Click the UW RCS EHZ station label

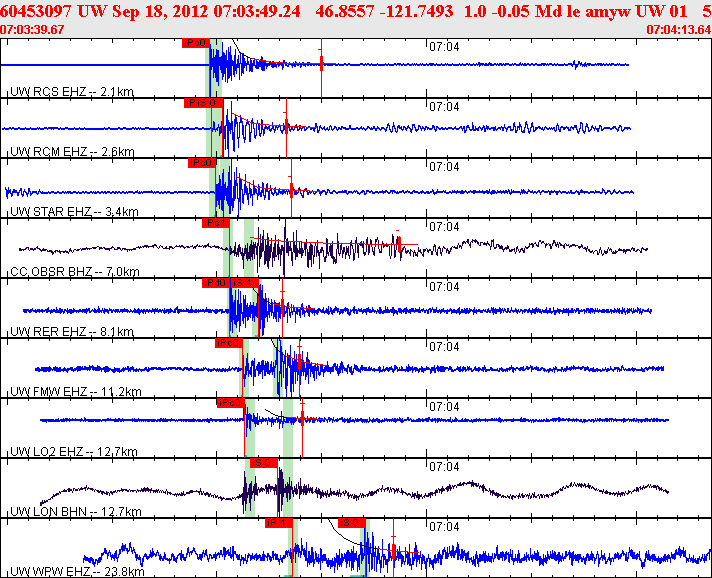70,92
